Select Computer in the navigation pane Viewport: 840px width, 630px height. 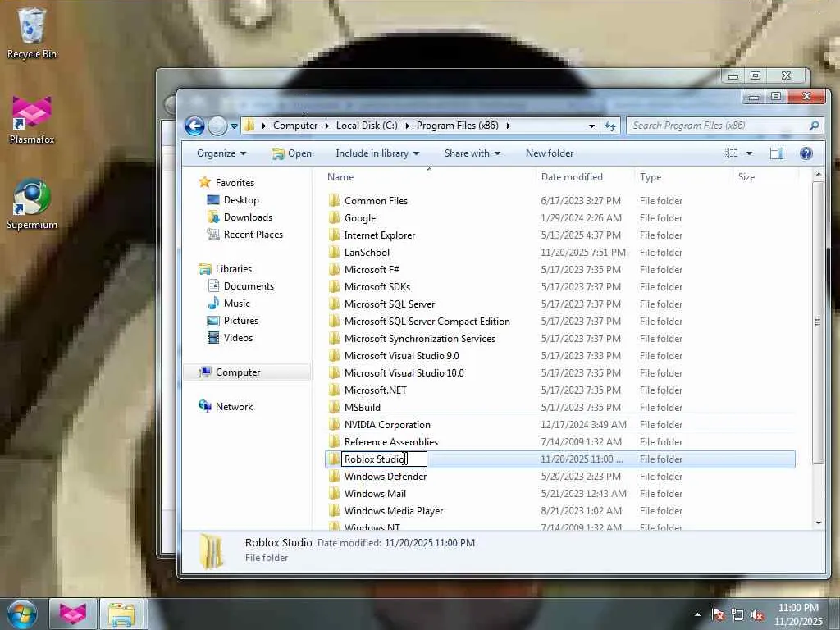(x=237, y=372)
